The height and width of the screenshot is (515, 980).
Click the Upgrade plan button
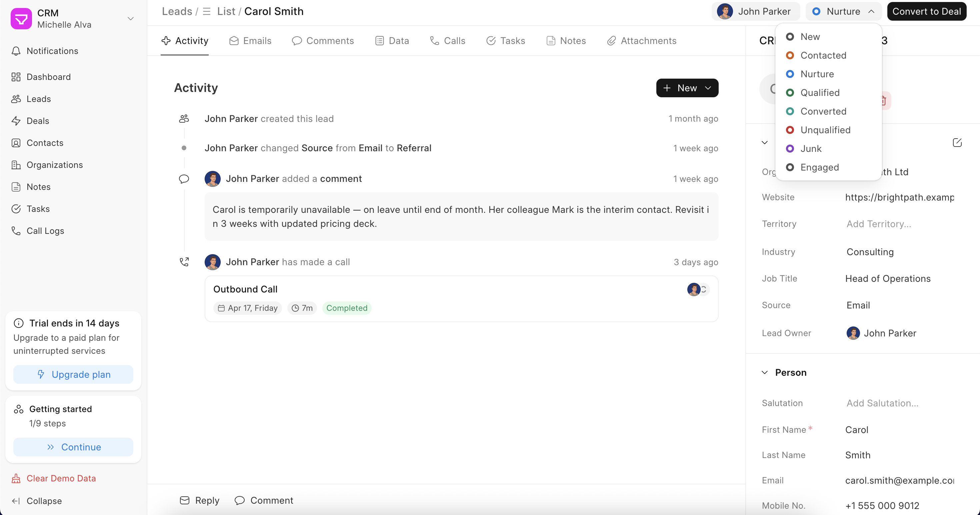tap(73, 374)
